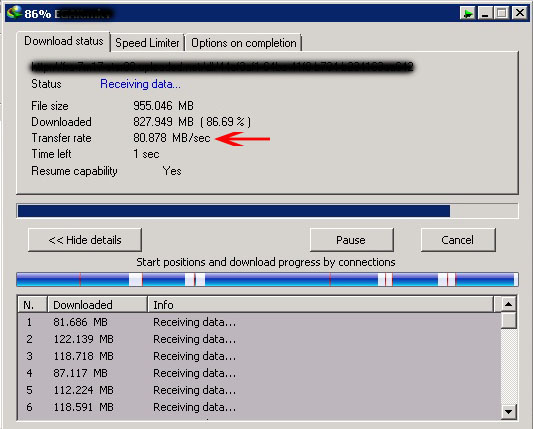Collapse details with Hide details button
The image size is (533, 429).
pyautogui.click(x=85, y=240)
